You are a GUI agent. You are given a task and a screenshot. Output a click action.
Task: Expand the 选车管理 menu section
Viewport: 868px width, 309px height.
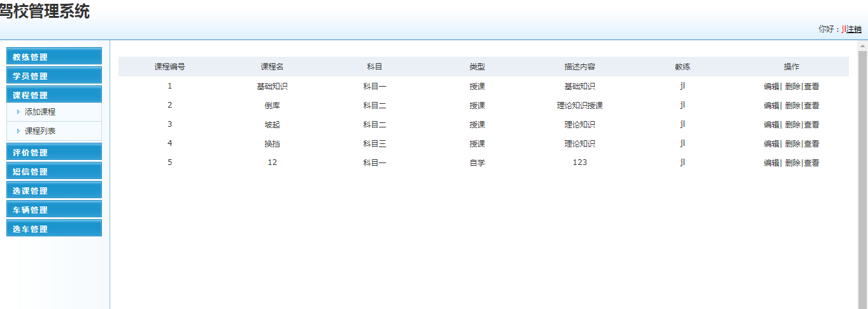coord(54,228)
